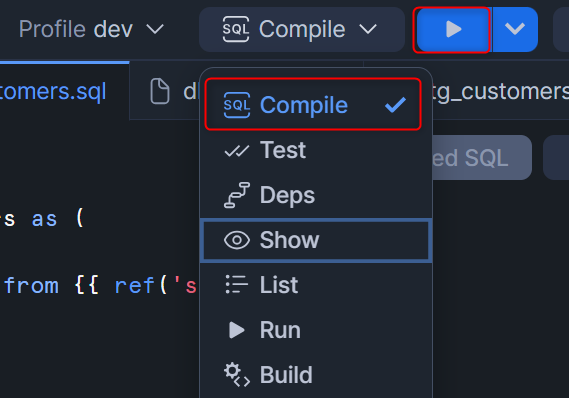Click the Run triangle icon in menu
This screenshot has width=569, height=398.
click(x=237, y=330)
